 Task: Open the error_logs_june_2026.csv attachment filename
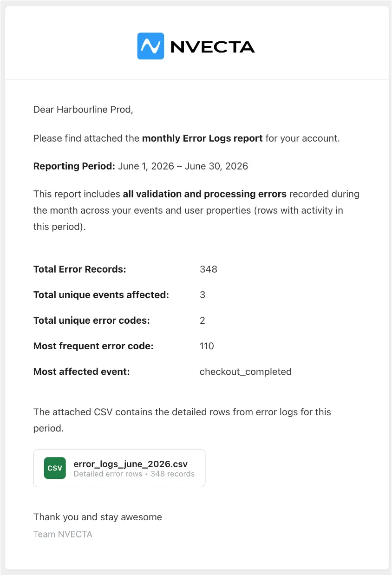point(131,464)
